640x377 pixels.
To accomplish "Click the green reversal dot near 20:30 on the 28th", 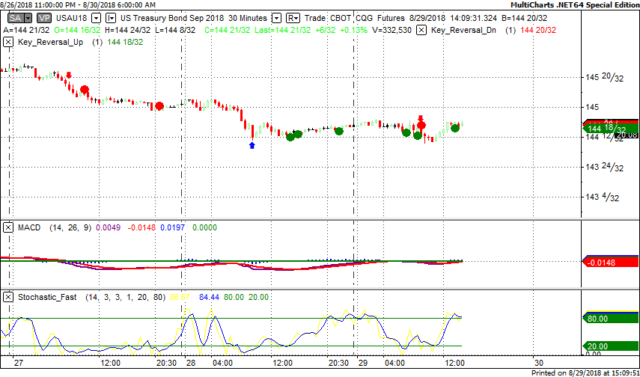I will [339, 131].
